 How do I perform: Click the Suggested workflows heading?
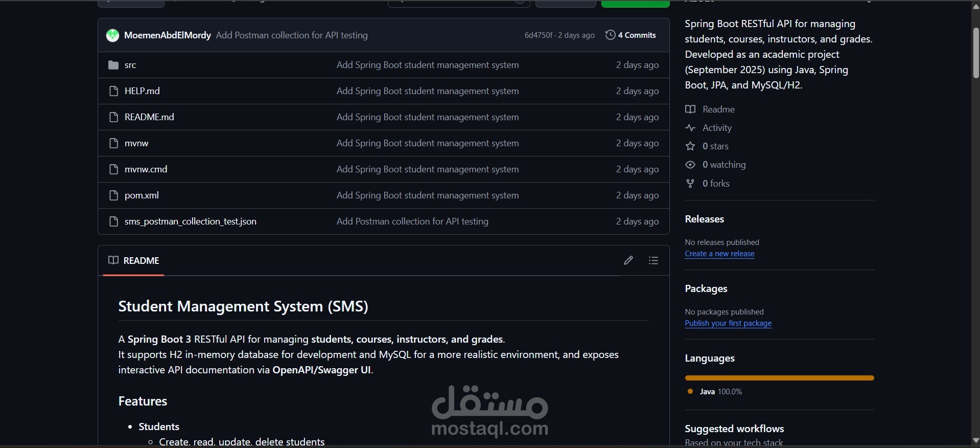coord(734,429)
